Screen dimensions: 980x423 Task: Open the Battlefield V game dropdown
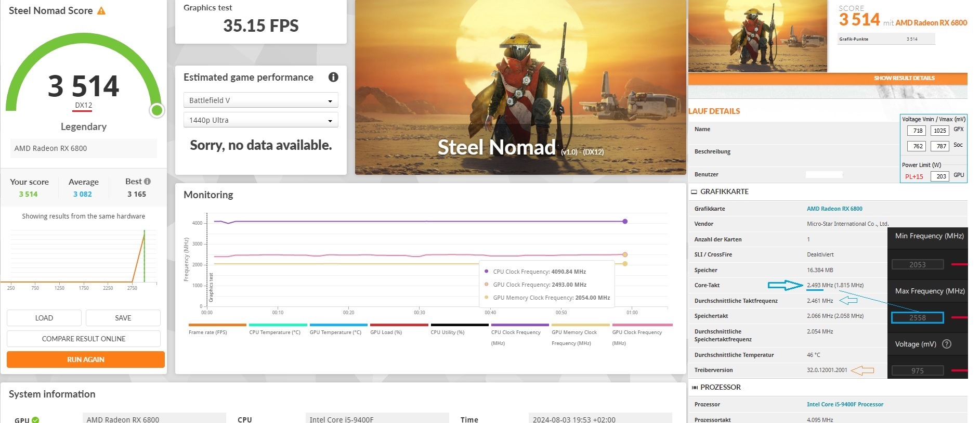click(x=261, y=100)
